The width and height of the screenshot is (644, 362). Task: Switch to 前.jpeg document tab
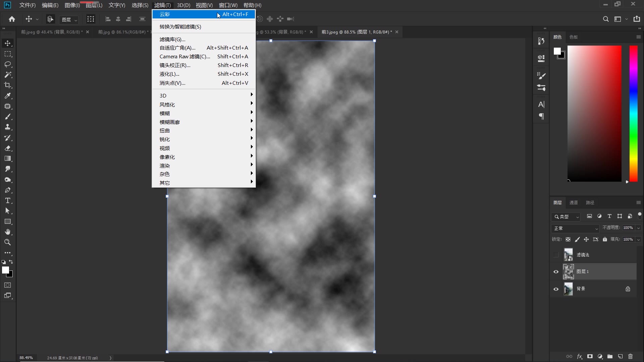pyautogui.click(x=52, y=32)
